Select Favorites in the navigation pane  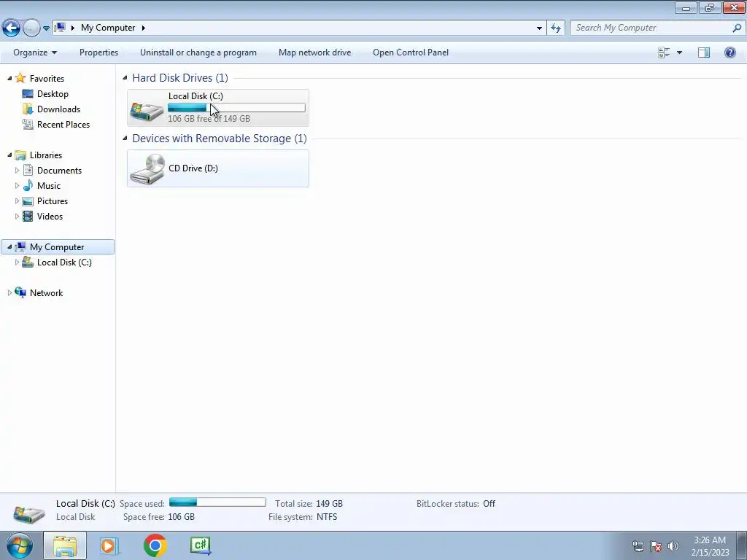pyautogui.click(x=47, y=78)
